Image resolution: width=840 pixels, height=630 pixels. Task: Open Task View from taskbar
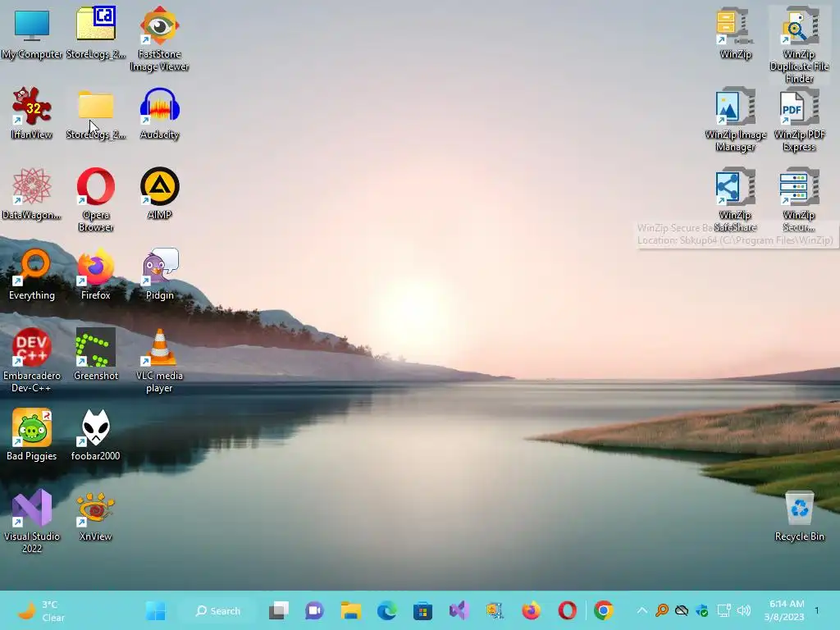[x=279, y=610]
